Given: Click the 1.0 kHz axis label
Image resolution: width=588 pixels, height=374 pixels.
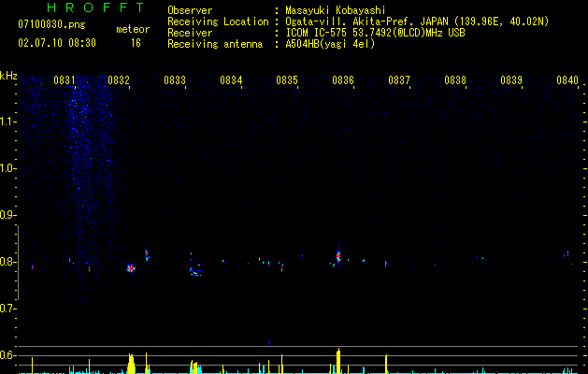Looking at the screenshot, I should click(x=8, y=168).
